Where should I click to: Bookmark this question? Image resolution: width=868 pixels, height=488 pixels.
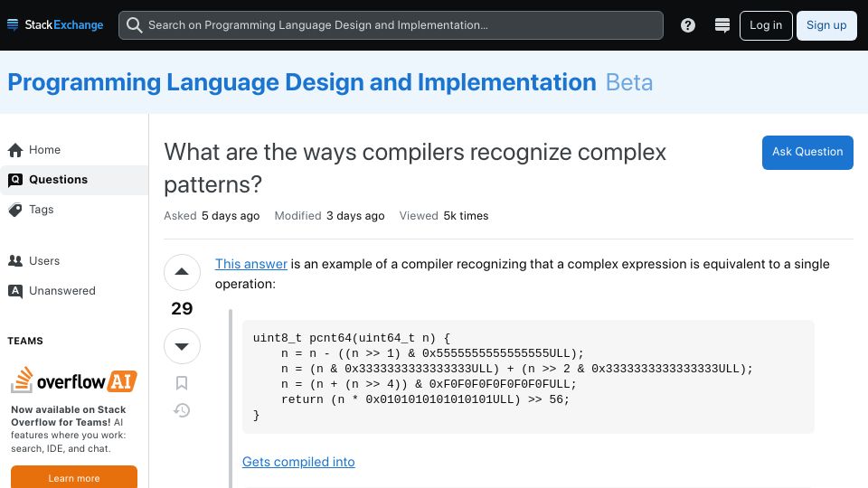pos(182,383)
